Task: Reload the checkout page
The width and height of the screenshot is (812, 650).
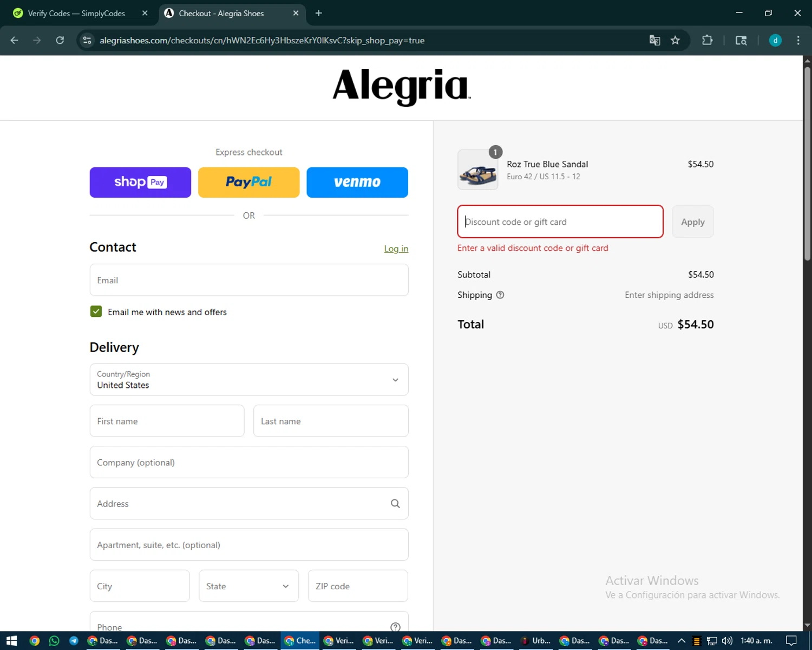Action: click(60, 40)
